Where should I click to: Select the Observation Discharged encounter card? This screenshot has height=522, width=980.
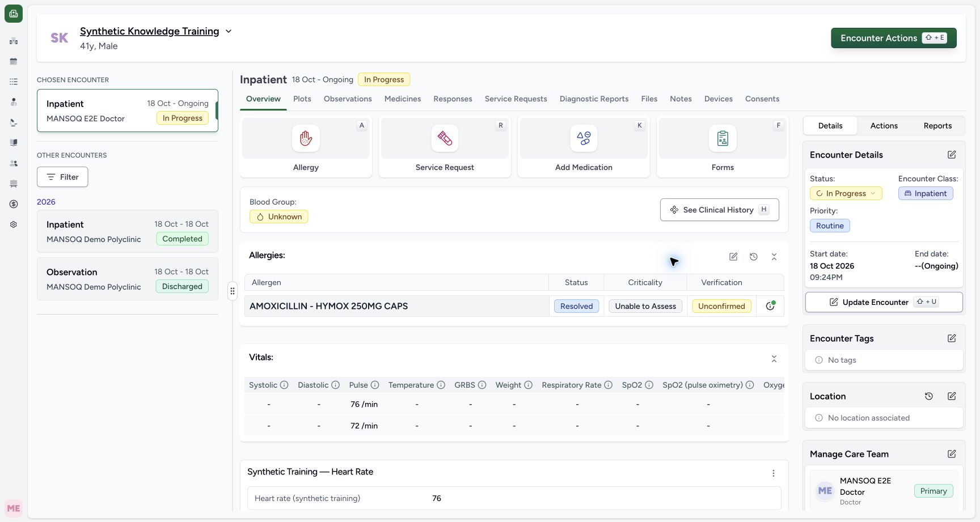click(x=128, y=279)
